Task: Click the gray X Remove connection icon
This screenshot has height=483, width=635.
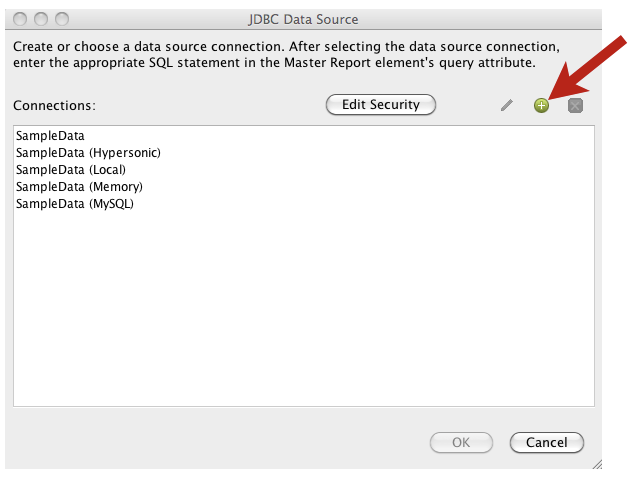Action: point(575,105)
